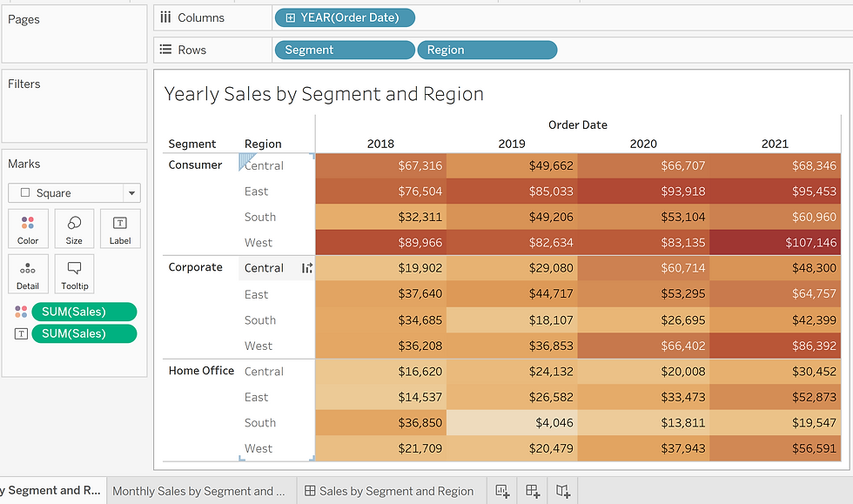Screen dimensions: 853x504
Task: Select the $95,453 cell
Action: click(x=776, y=191)
